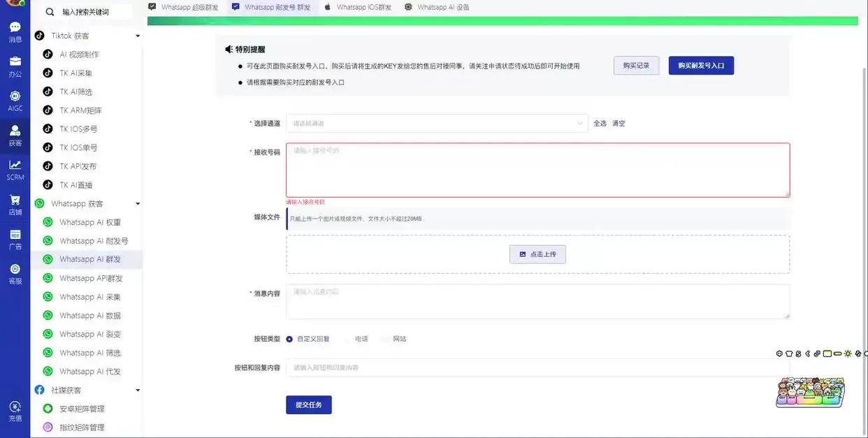
Task: Click the 购买耐发号入口 button
Action: 701,65
